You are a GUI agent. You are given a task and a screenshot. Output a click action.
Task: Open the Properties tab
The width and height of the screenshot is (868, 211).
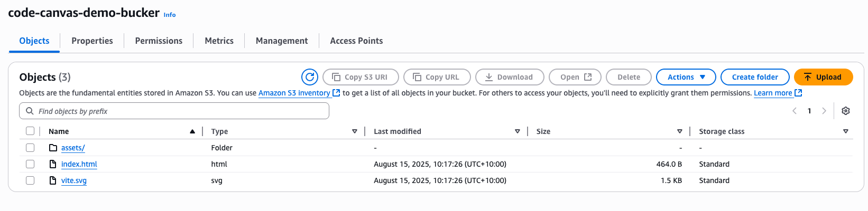point(92,41)
